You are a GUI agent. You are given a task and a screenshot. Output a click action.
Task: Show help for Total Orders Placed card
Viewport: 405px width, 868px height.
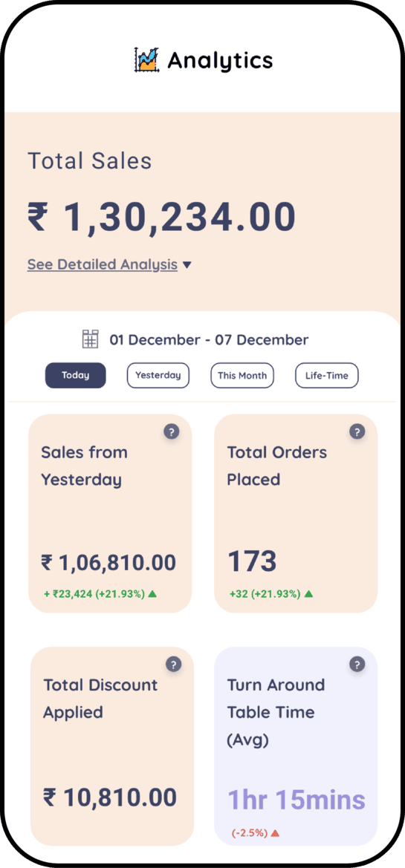[357, 432]
